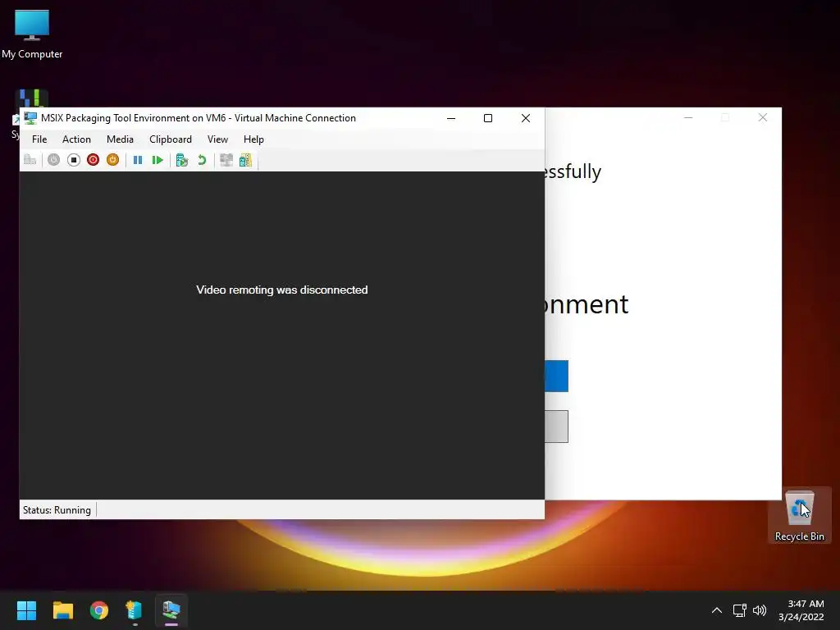Screen dimensions: 840x630
Task: Open the File menu
Action: pos(39,139)
